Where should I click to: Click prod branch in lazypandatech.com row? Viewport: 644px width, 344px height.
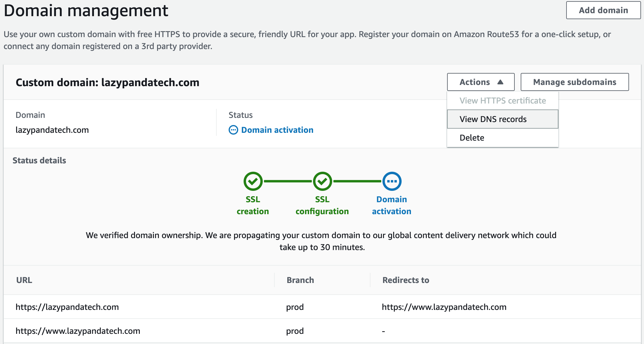click(295, 307)
